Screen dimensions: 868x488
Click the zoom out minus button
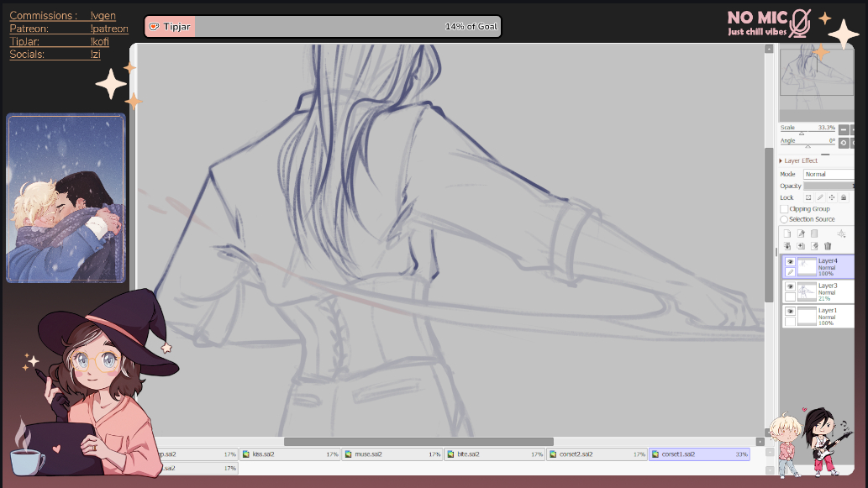pyautogui.click(x=844, y=129)
